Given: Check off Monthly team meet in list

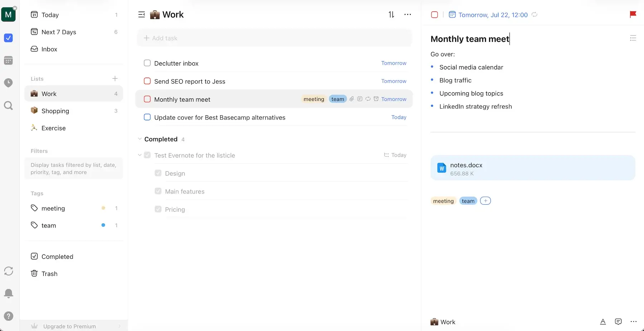Looking at the screenshot, I should point(147,99).
